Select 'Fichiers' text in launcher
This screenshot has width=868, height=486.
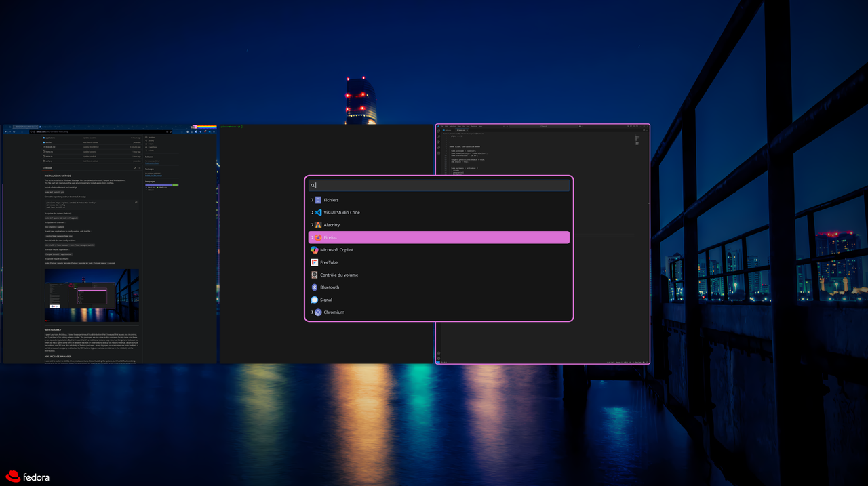pyautogui.click(x=331, y=200)
